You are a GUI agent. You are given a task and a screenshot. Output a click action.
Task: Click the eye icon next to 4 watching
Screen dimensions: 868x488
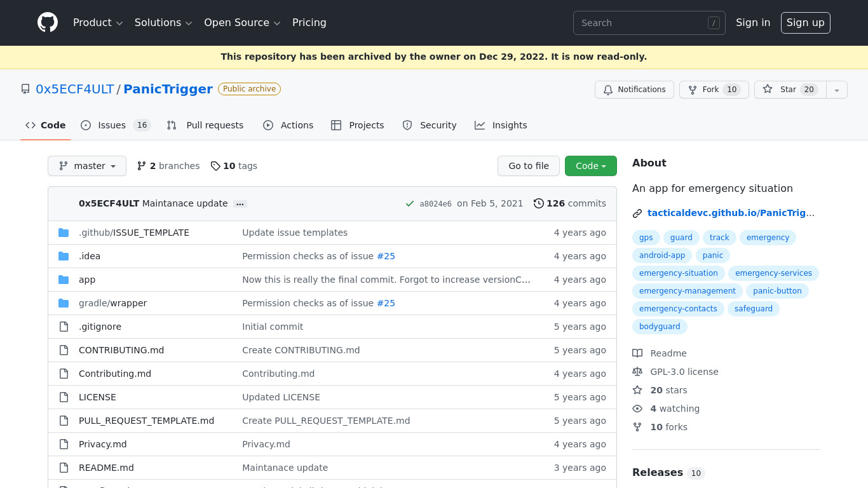[x=637, y=409]
